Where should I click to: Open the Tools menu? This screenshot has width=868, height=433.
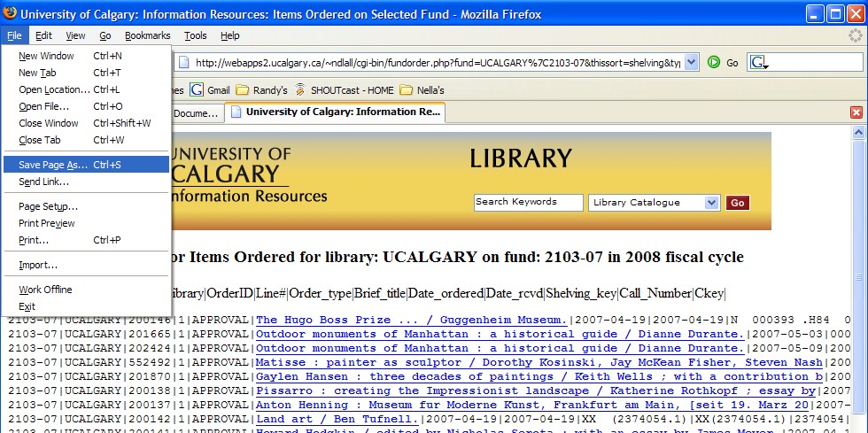click(x=196, y=35)
